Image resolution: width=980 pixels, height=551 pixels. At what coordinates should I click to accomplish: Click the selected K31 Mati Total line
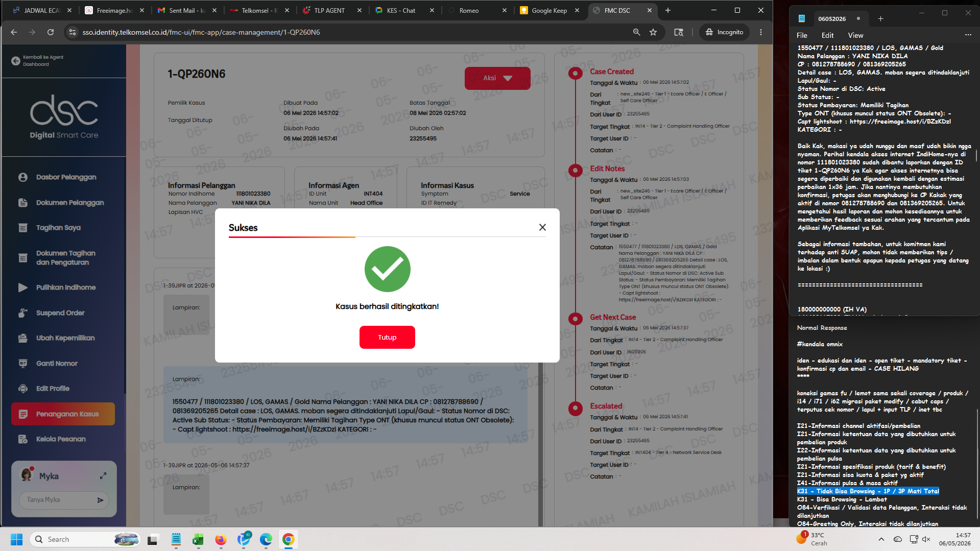point(868,491)
